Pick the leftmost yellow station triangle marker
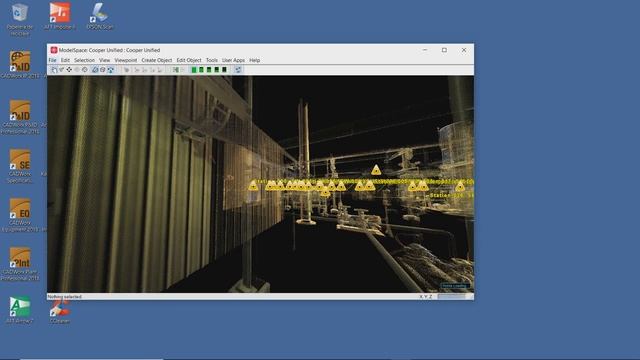640x360 pixels. [x=253, y=186]
